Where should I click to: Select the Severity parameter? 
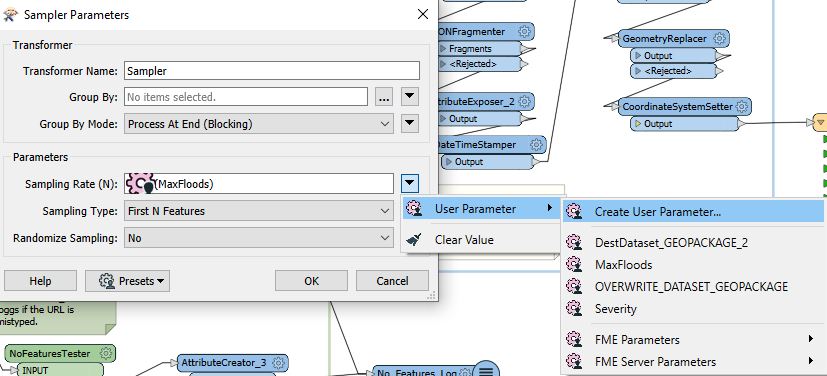[x=694, y=308]
